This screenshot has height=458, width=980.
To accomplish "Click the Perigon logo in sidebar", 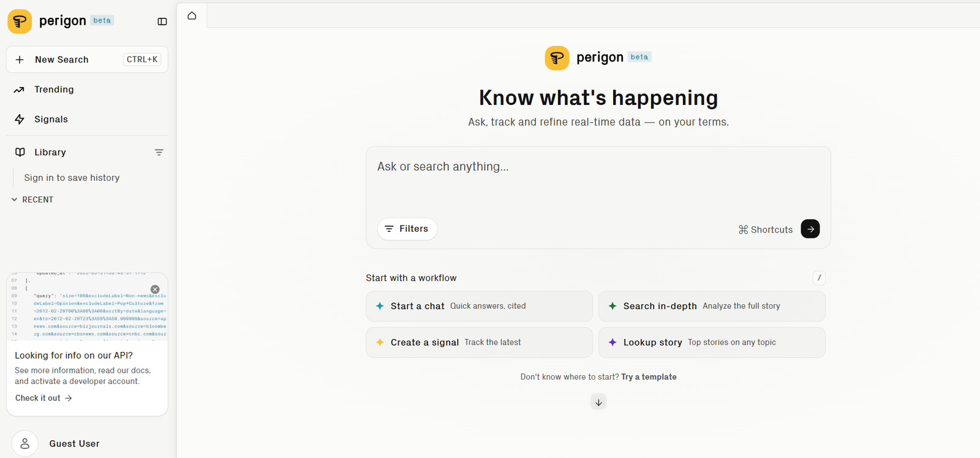I will tap(20, 21).
